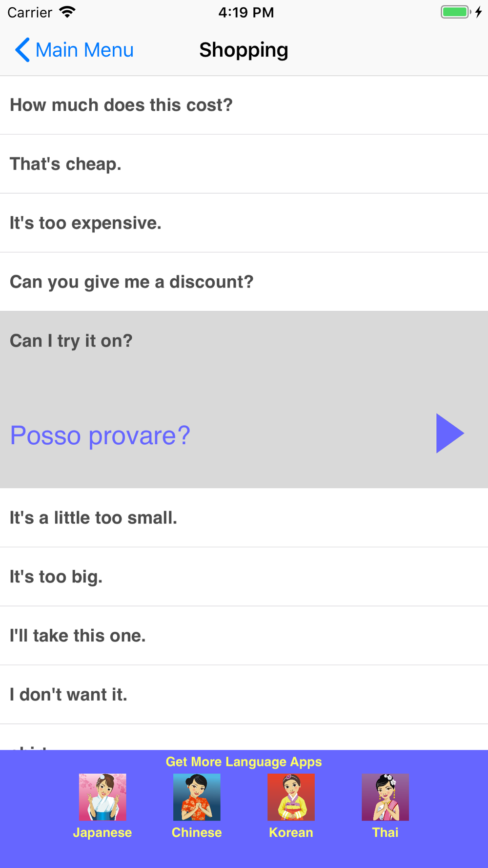Open the Thai language app icon
The image size is (488, 868).
coord(385,797)
